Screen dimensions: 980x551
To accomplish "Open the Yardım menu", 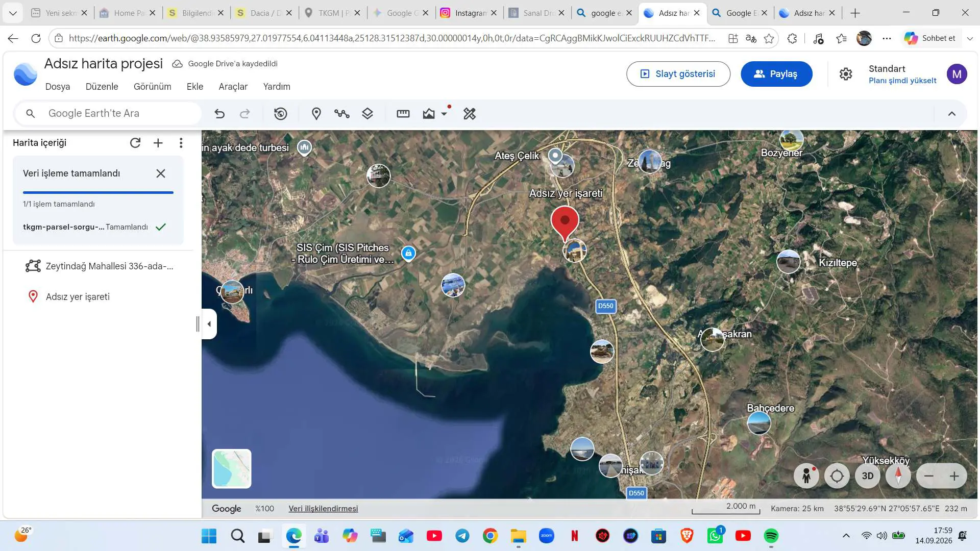I will (277, 87).
